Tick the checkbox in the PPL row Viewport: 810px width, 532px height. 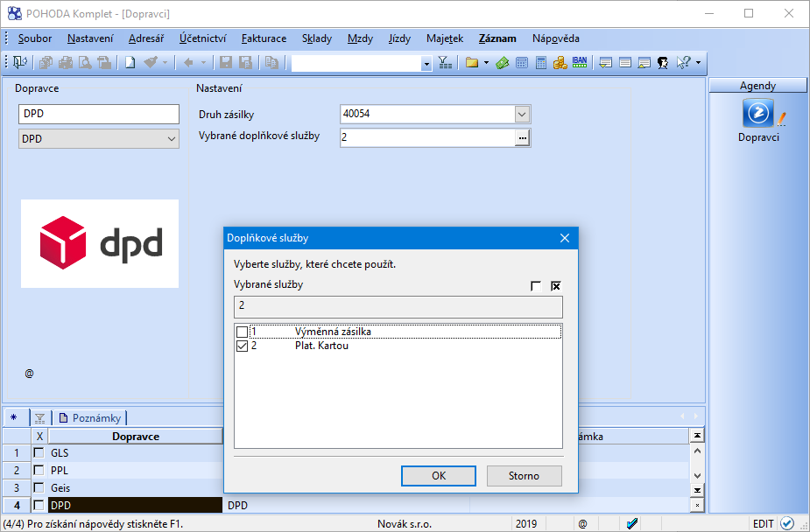click(39, 471)
